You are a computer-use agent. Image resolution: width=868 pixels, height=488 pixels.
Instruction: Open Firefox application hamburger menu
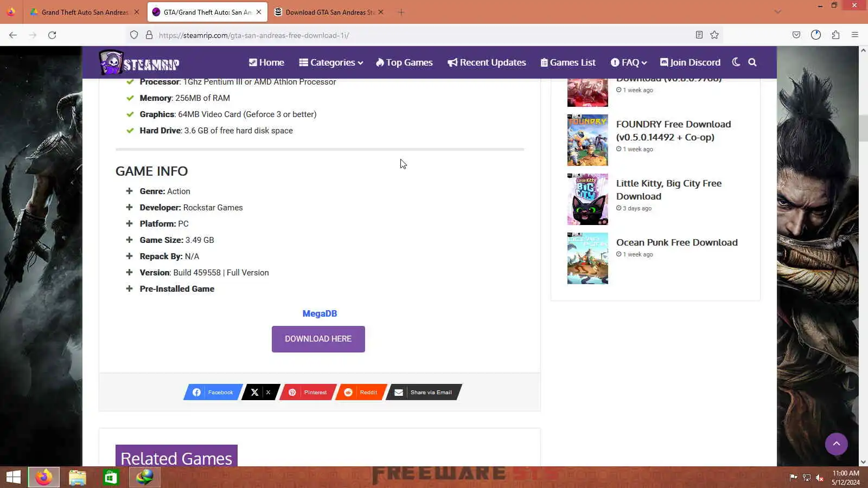tap(855, 35)
